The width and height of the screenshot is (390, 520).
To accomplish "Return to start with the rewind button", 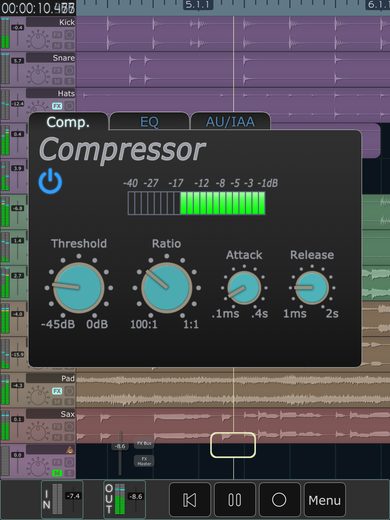I will pyautogui.click(x=190, y=500).
